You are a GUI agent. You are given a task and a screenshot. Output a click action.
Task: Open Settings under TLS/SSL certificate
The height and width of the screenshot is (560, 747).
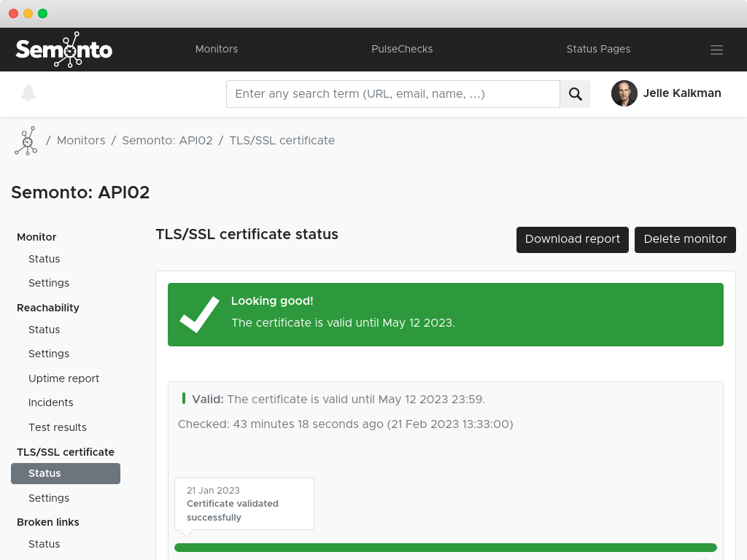[49, 497]
